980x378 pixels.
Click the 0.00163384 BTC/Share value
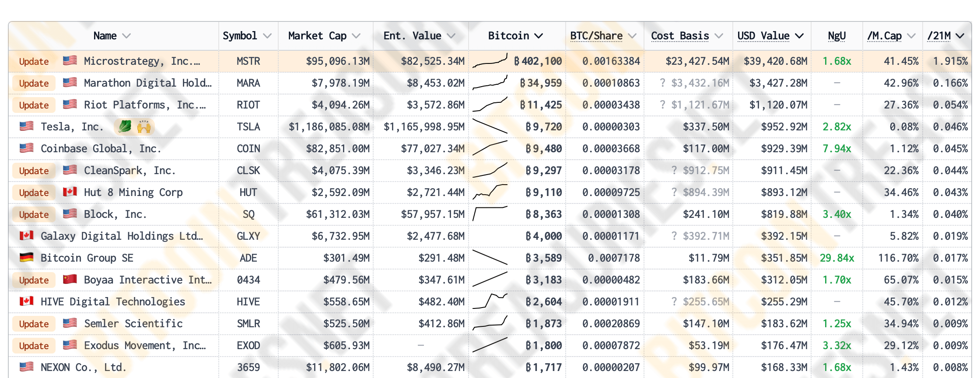[611, 61]
